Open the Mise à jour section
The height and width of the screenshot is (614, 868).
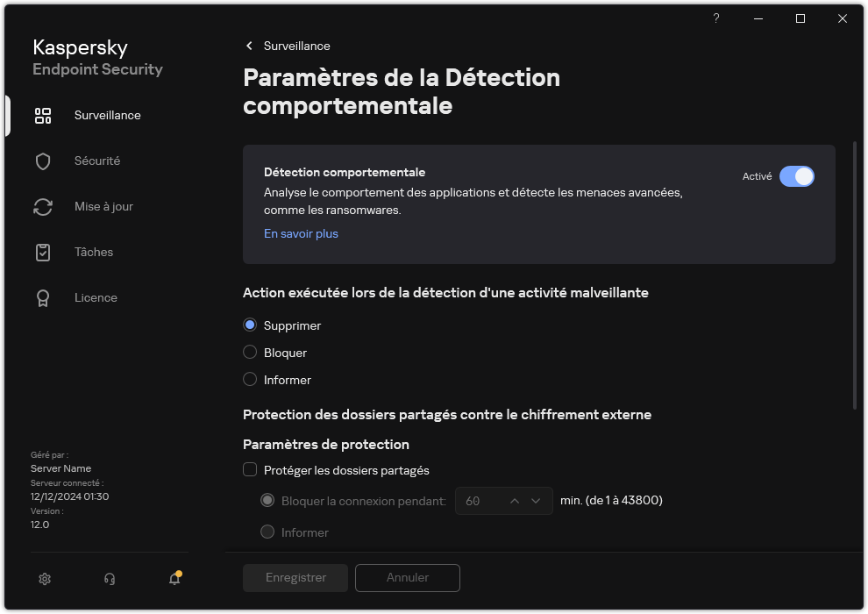tap(103, 206)
